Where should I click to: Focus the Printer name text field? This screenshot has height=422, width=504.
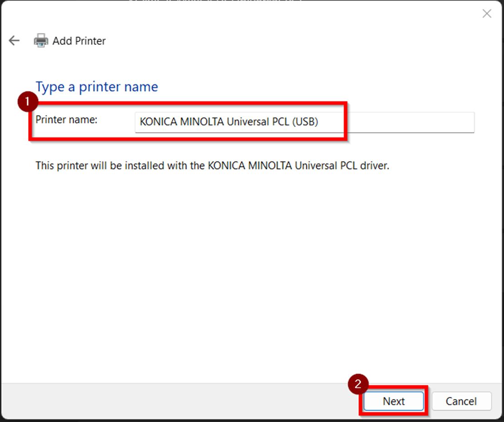304,122
